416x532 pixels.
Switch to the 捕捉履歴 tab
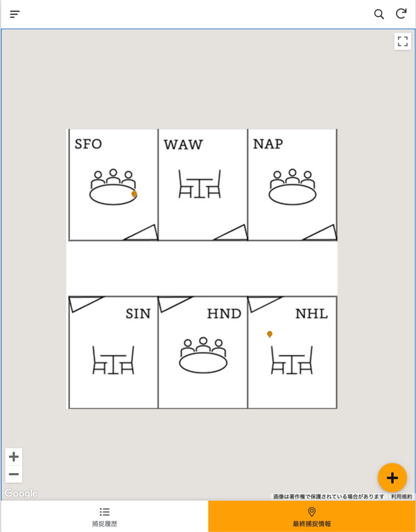point(105,516)
